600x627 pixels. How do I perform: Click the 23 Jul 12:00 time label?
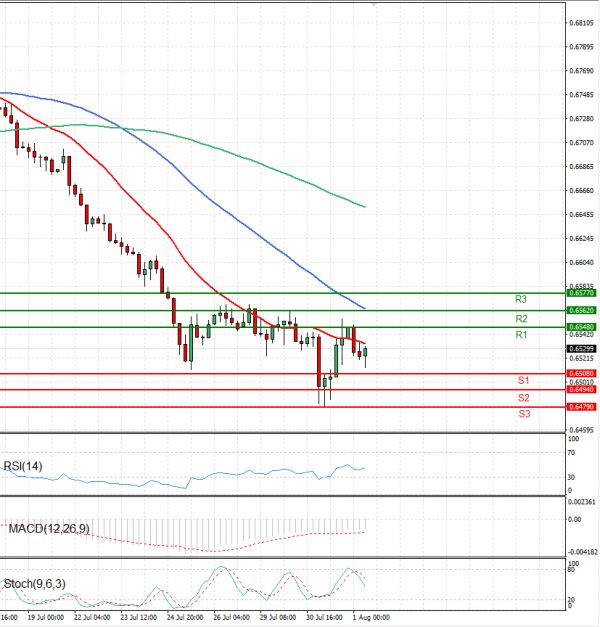click(x=138, y=617)
